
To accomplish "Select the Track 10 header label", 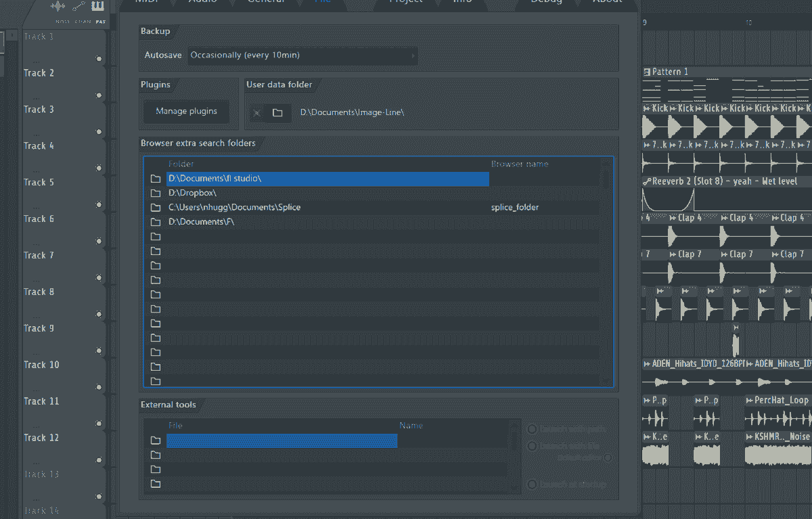I will click(41, 365).
